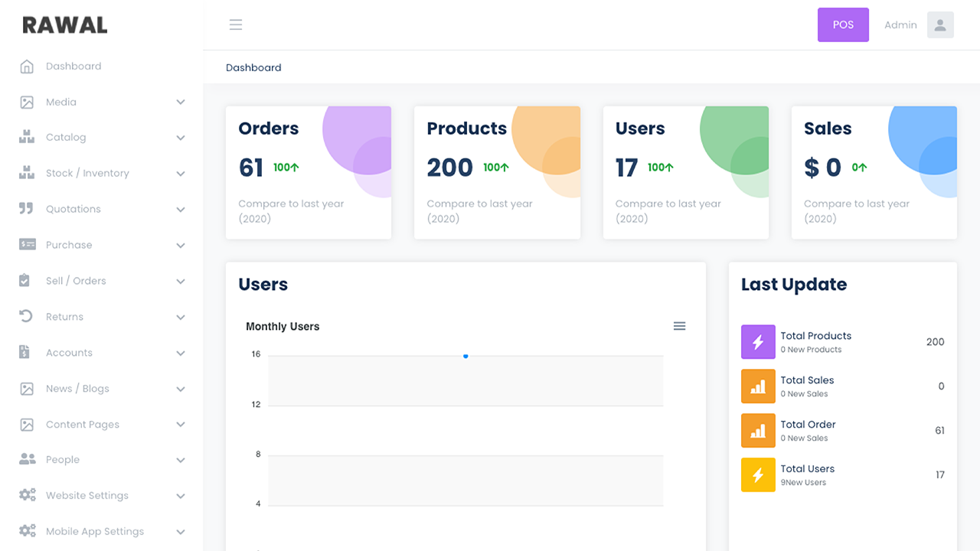
Task: Expand the Website Settings chevron
Action: click(181, 496)
